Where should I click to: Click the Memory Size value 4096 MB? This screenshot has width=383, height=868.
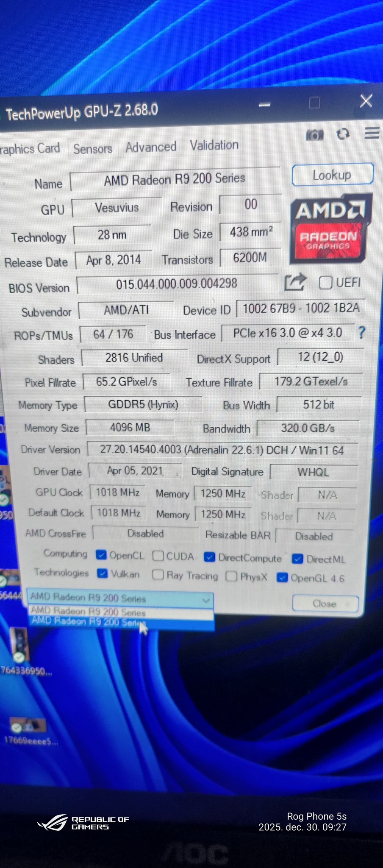[130, 428]
